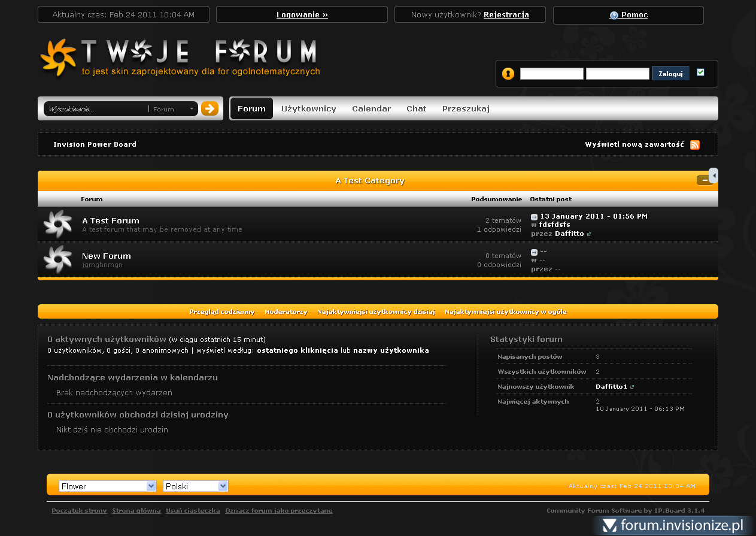756x536 pixels.
Task: Click Invision Power Board breadcrumb
Action: click(95, 144)
